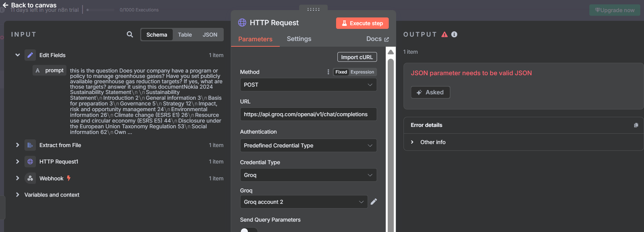Switch input view to JSON tab
The width and height of the screenshot is (644, 232).
[210, 35]
